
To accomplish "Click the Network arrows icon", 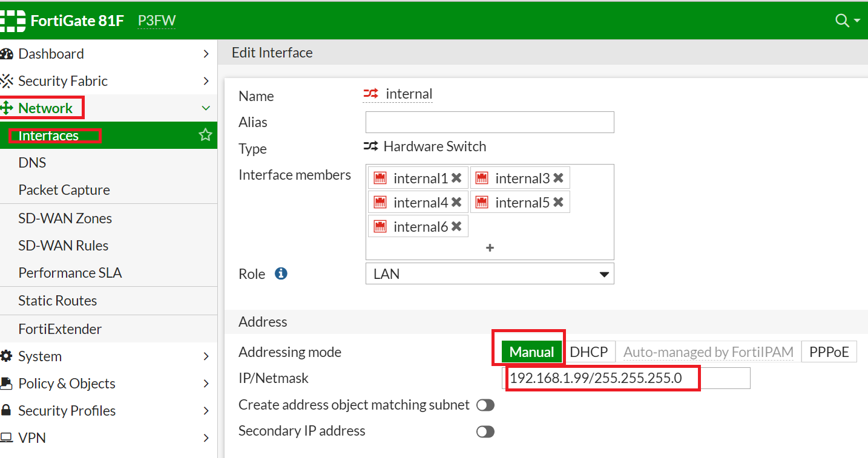I will click(6, 108).
